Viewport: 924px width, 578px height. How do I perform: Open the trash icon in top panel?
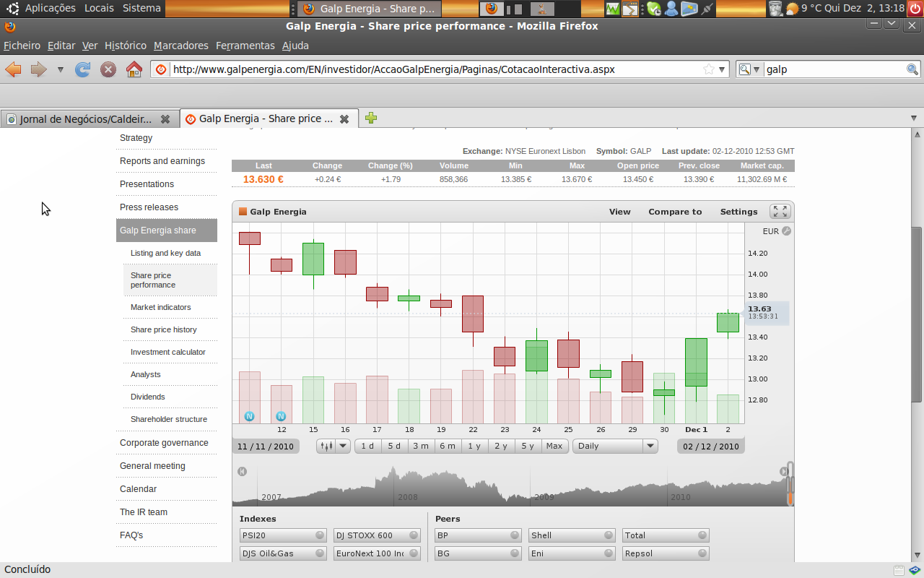point(775,9)
